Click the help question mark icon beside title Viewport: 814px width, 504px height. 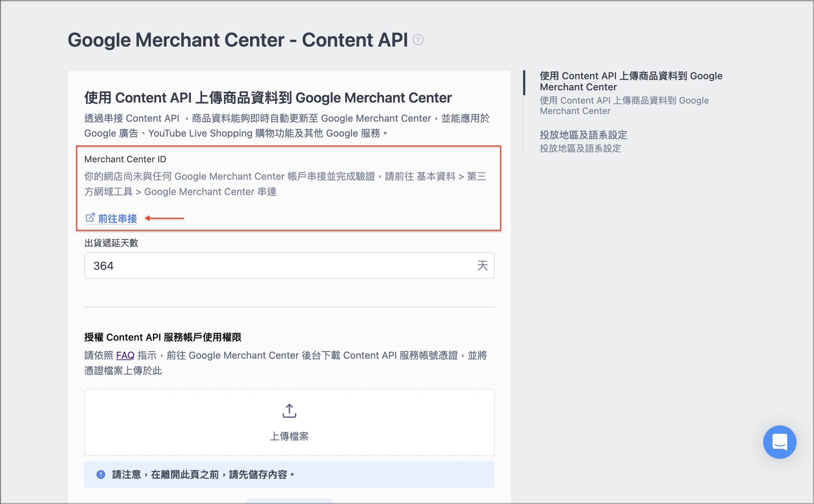418,40
